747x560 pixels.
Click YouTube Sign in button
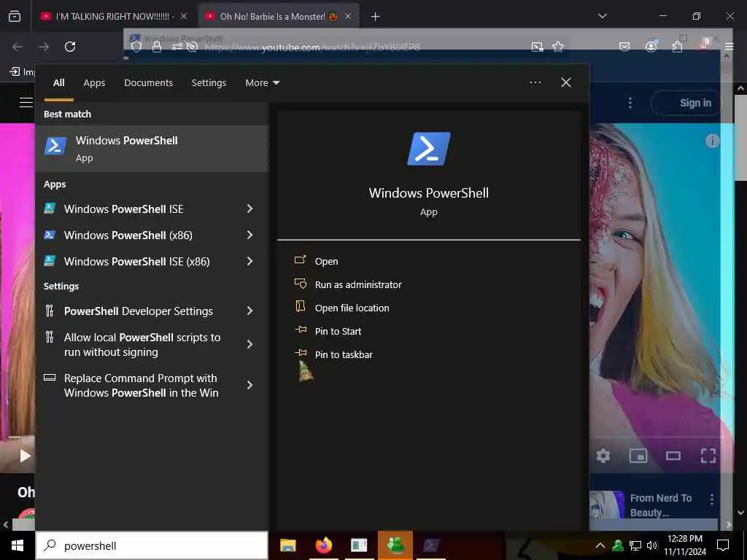pos(686,103)
